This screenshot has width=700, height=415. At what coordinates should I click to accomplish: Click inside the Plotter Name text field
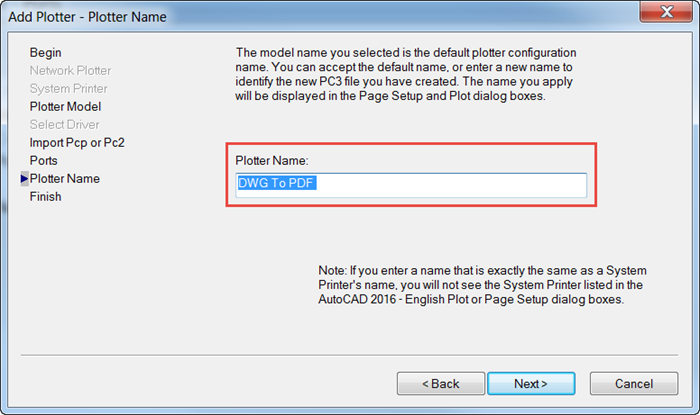tap(411, 185)
